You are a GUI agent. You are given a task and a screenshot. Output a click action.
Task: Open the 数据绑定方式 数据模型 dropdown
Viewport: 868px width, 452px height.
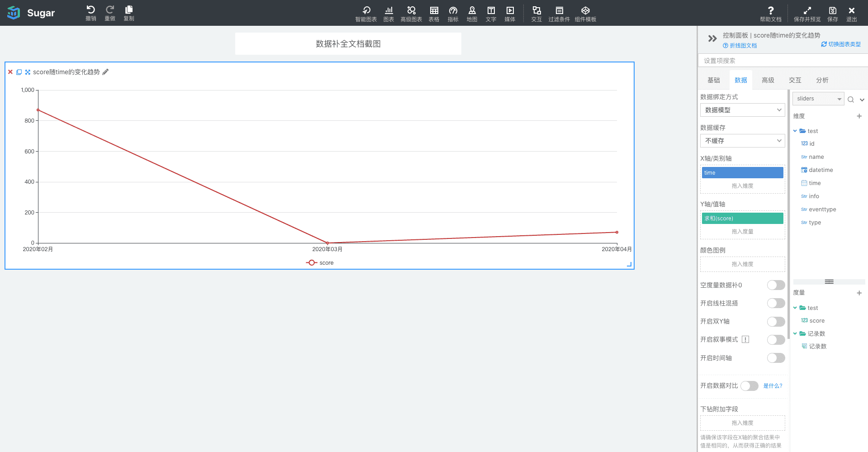click(742, 110)
